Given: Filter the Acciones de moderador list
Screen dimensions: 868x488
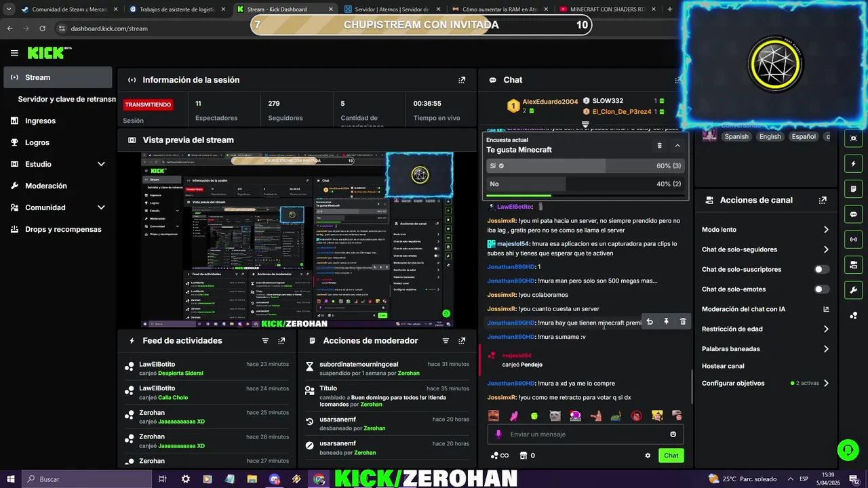Looking at the screenshot, I should [446, 341].
